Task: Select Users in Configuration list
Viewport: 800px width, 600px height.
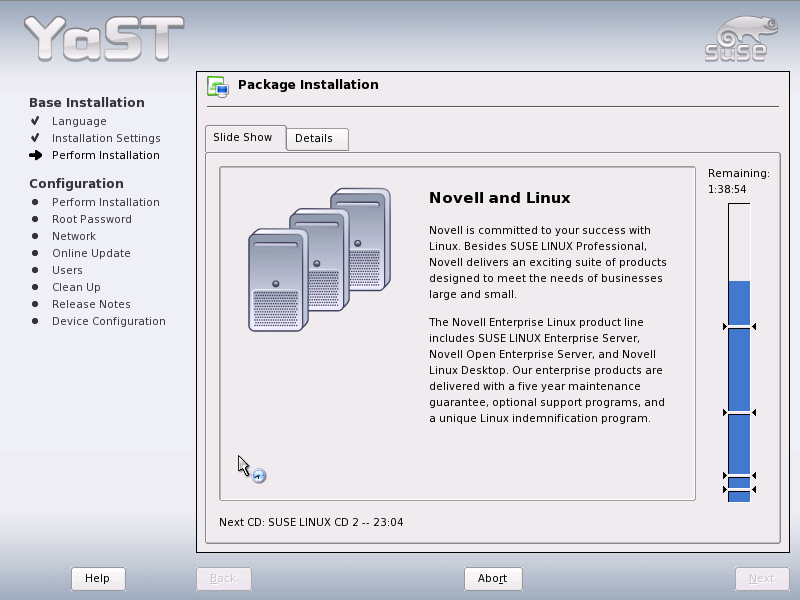Action: (67, 270)
